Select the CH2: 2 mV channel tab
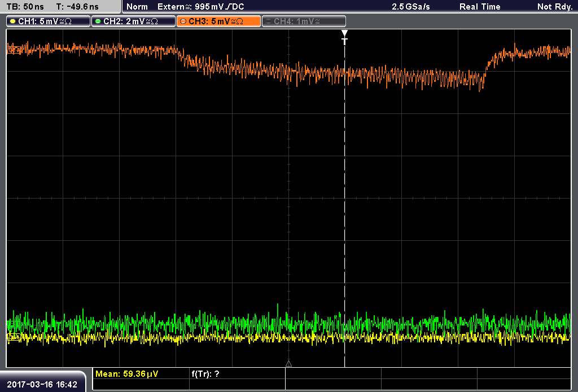The height and width of the screenshot is (392, 578). click(x=133, y=21)
